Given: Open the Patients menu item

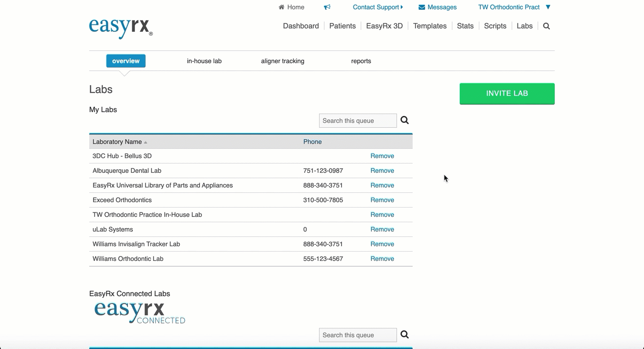Looking at the screenshot, I should (x=343, y=26).
